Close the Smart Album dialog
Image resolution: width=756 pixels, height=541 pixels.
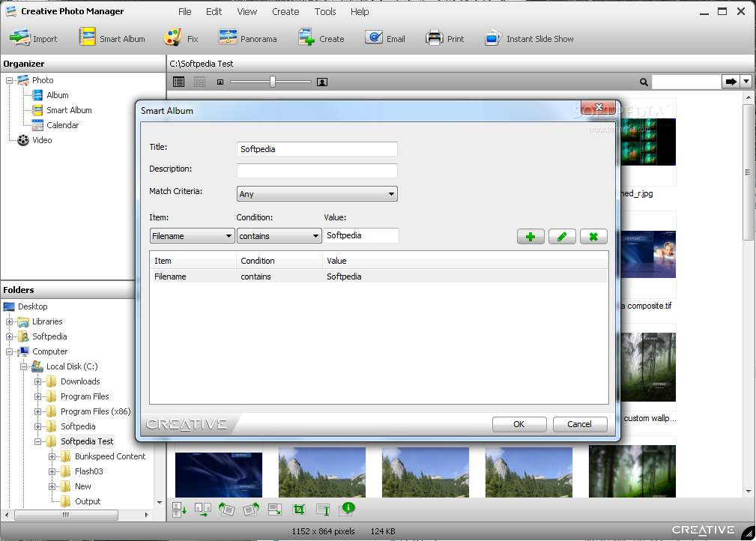pyautogui.click(x=599, y=107)
